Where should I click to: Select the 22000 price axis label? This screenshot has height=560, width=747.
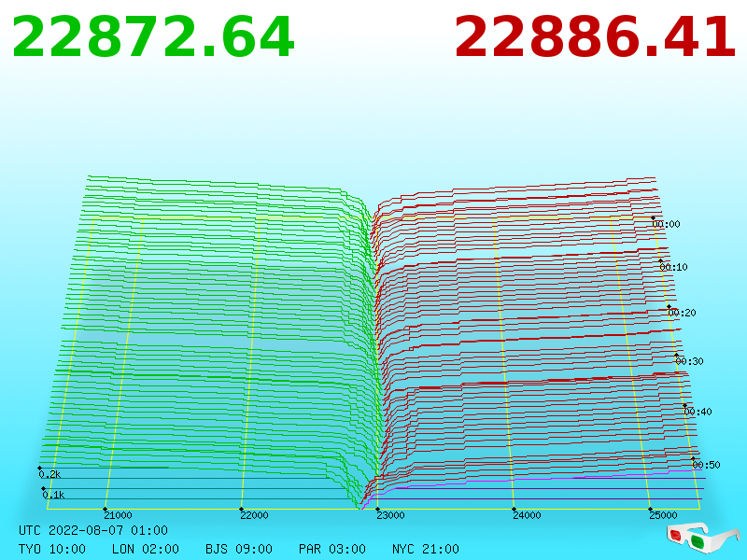pyautogui.click(x=254, y=515)
